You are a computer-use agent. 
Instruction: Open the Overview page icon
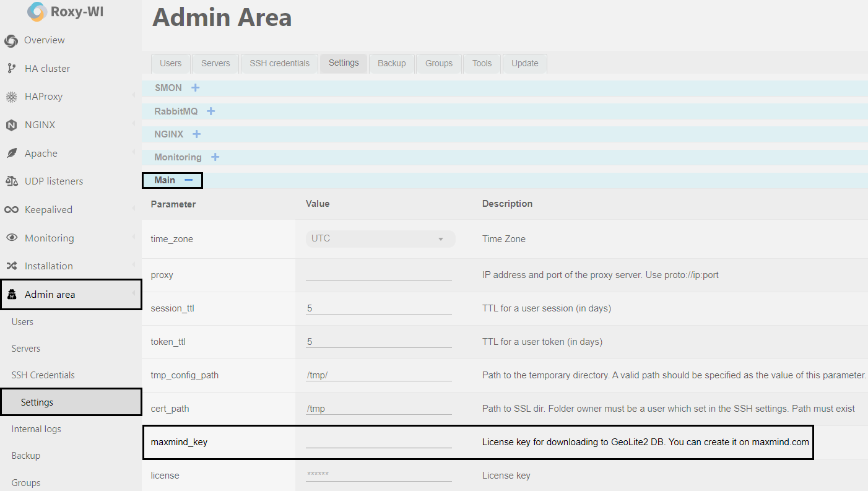tap(11, 40)
